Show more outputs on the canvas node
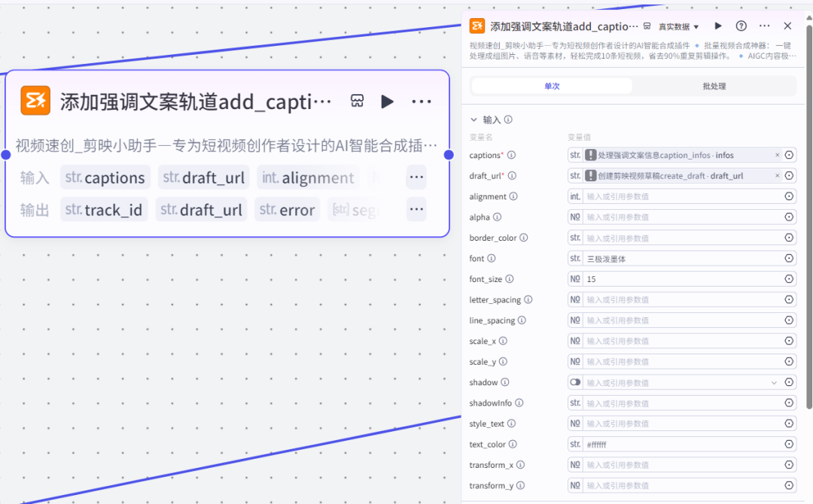813x504 pixels. [416, 209]
